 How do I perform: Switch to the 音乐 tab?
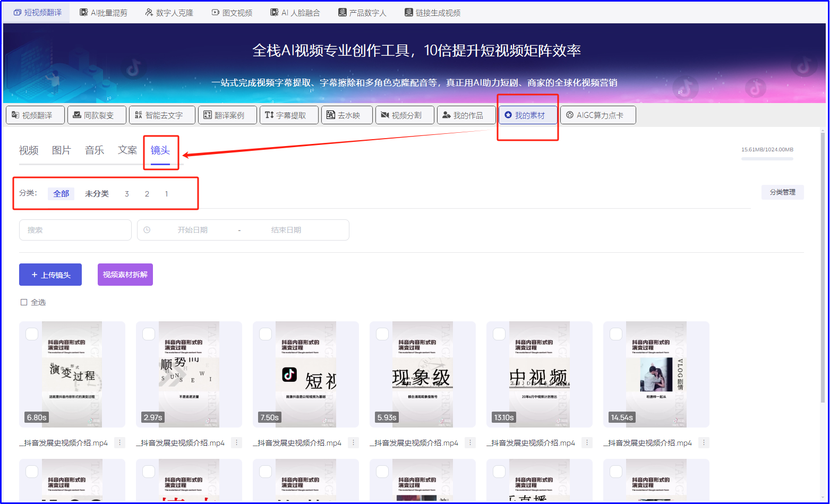94,150
